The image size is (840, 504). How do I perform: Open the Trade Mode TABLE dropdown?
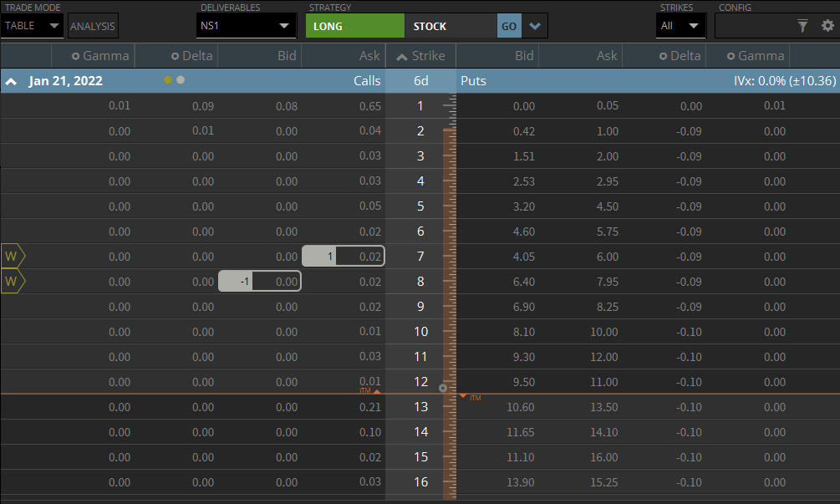tap(32, 26)
